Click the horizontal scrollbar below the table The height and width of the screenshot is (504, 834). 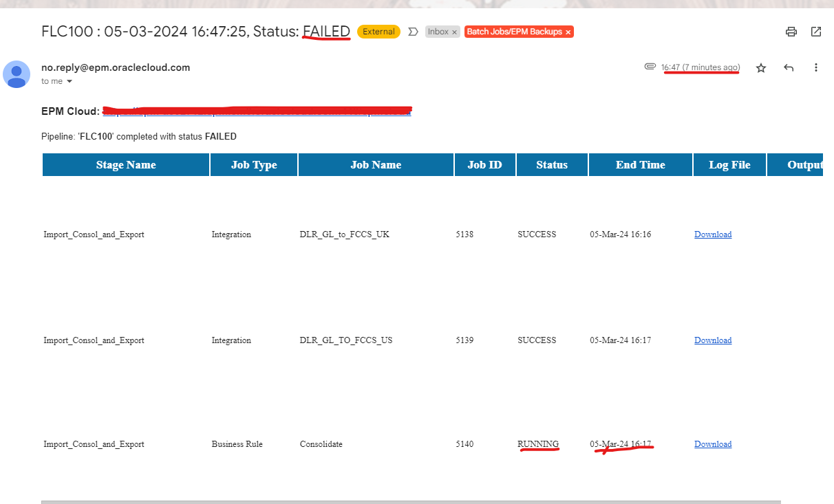tap(411, 502)
